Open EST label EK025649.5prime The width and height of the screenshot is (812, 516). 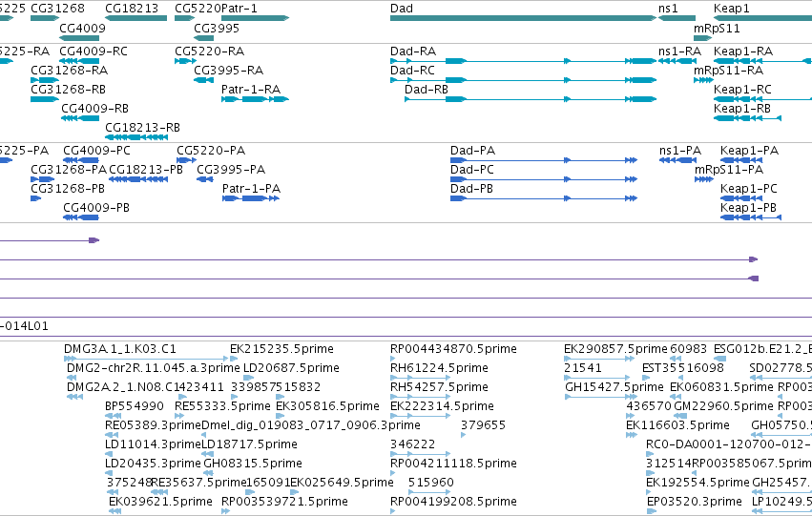[342, 484]
